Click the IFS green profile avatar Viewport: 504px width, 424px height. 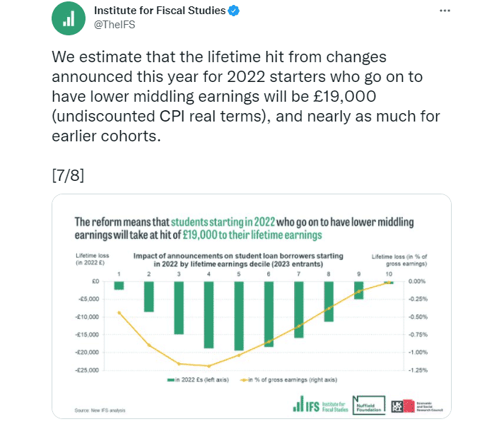tap(69, 18)
